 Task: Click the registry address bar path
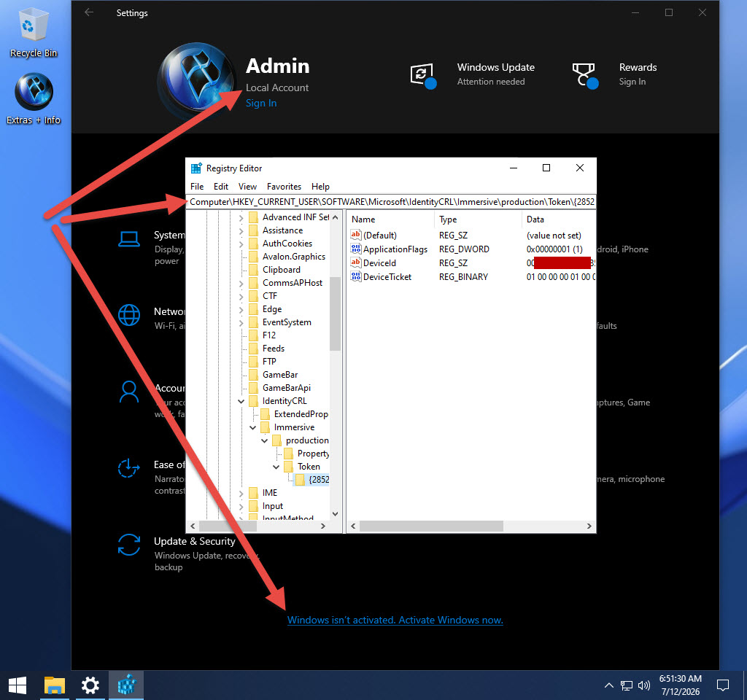(391, 202)
